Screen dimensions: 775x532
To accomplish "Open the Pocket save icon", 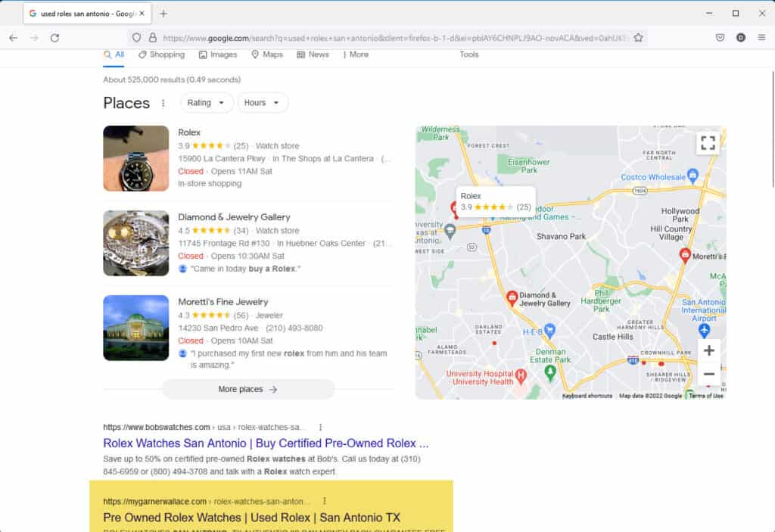I will click(721, 38).
